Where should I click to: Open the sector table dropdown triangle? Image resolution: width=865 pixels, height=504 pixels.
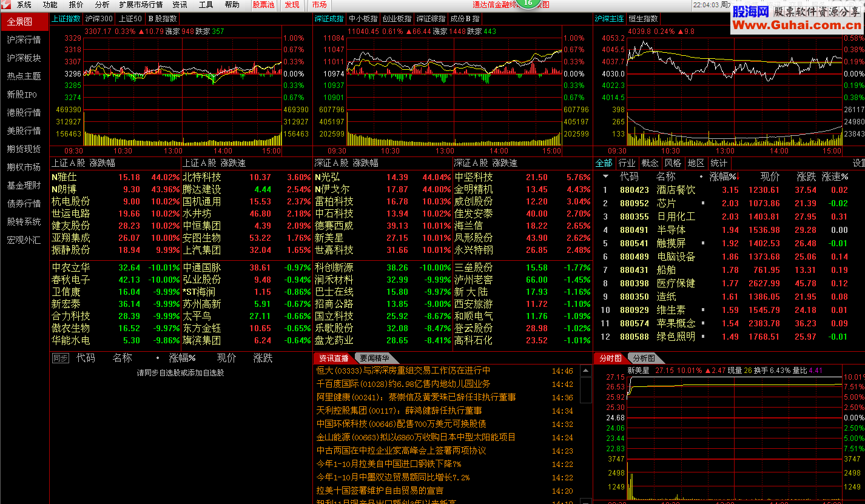[x=605, y=177]
